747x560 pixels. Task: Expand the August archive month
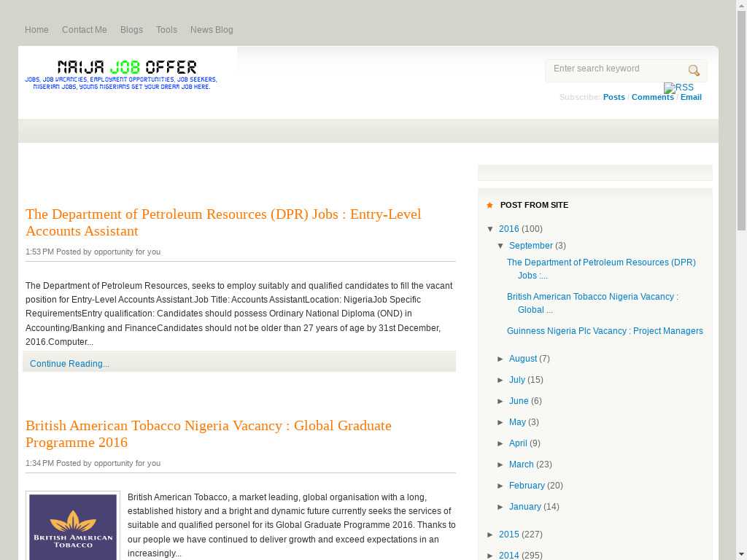pyautogui.click(x=500, y=359)
